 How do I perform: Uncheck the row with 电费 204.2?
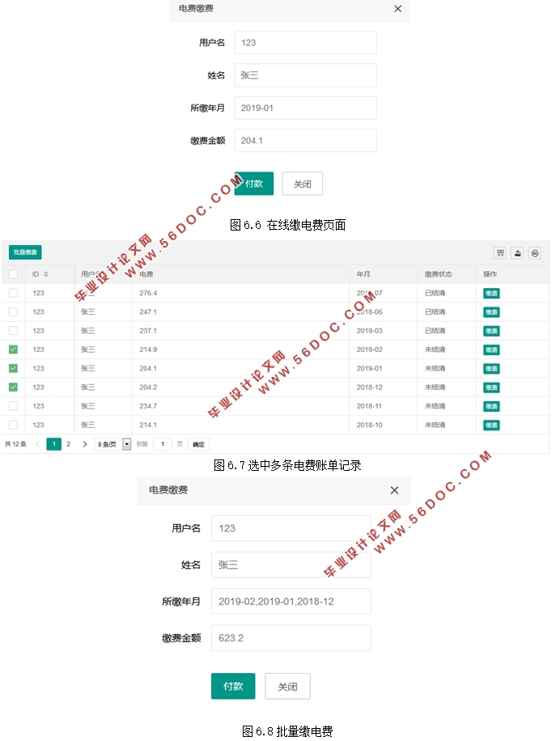pos(13,387)
